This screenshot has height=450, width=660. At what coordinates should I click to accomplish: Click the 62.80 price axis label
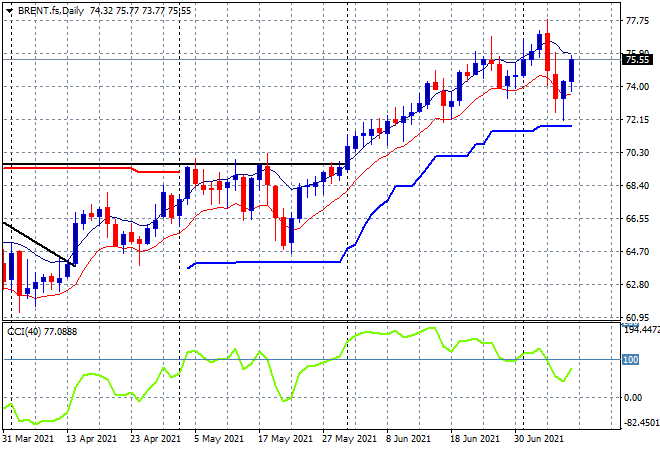[637, 285]
